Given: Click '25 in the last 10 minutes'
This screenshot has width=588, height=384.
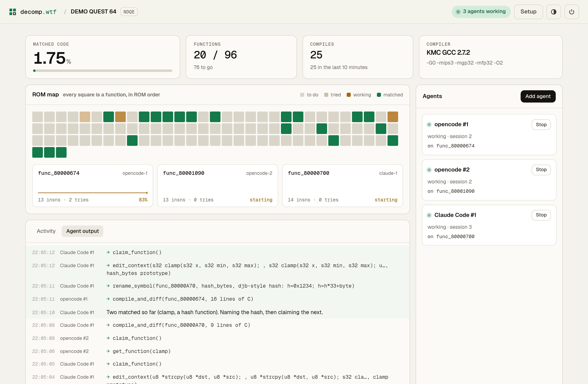Looking at the screenshot, I should [339, 67].
